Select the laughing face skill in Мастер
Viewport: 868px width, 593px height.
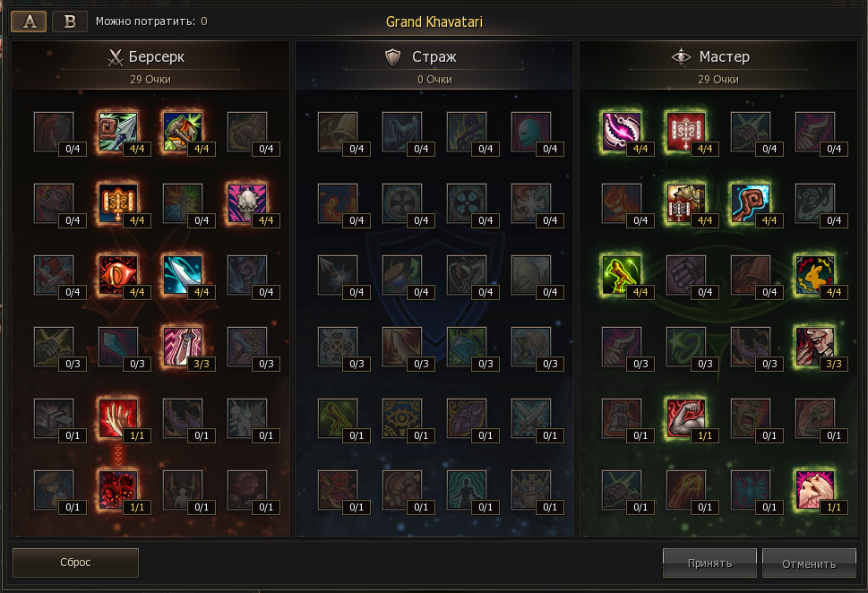pyautogui.click(x=814, y=346)
